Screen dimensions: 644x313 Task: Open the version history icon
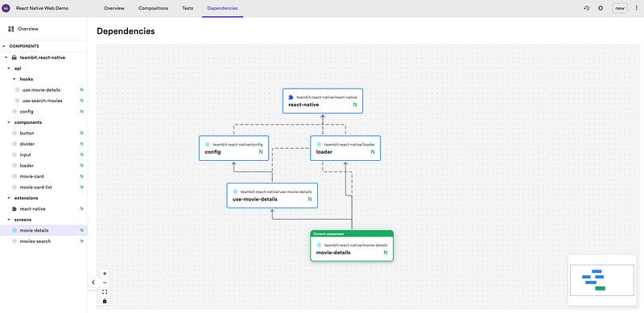587,8
